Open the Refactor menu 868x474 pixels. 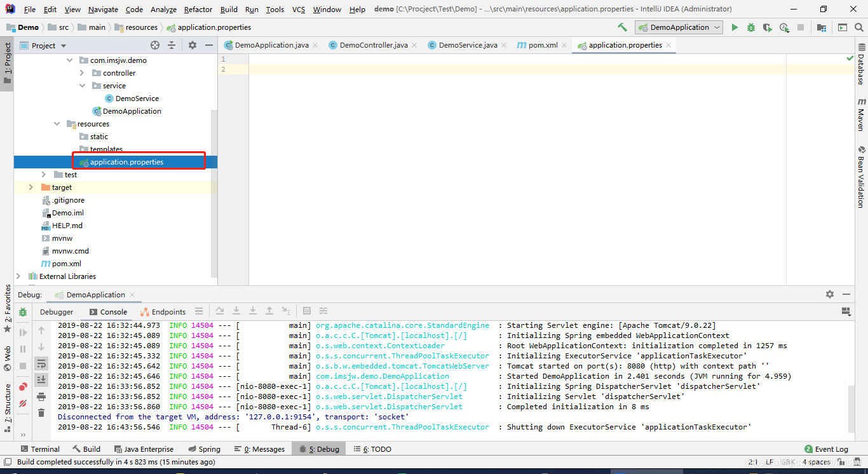tap(198, 10)
